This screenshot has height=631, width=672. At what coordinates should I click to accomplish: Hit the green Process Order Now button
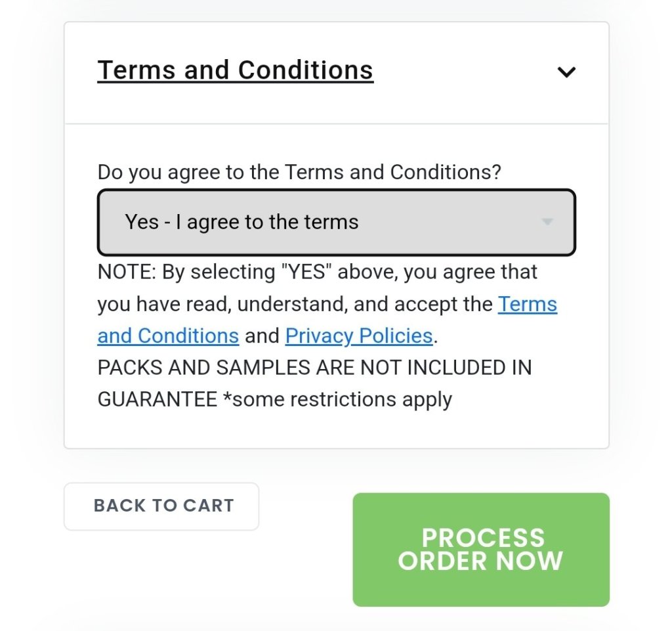[x=480, y=549]
